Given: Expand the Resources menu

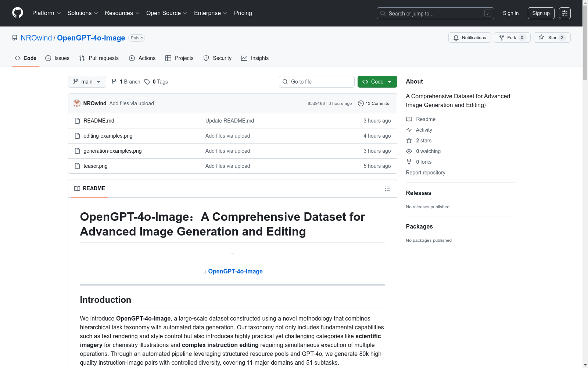Looking at the screenshot, I should tap(122, 13).
